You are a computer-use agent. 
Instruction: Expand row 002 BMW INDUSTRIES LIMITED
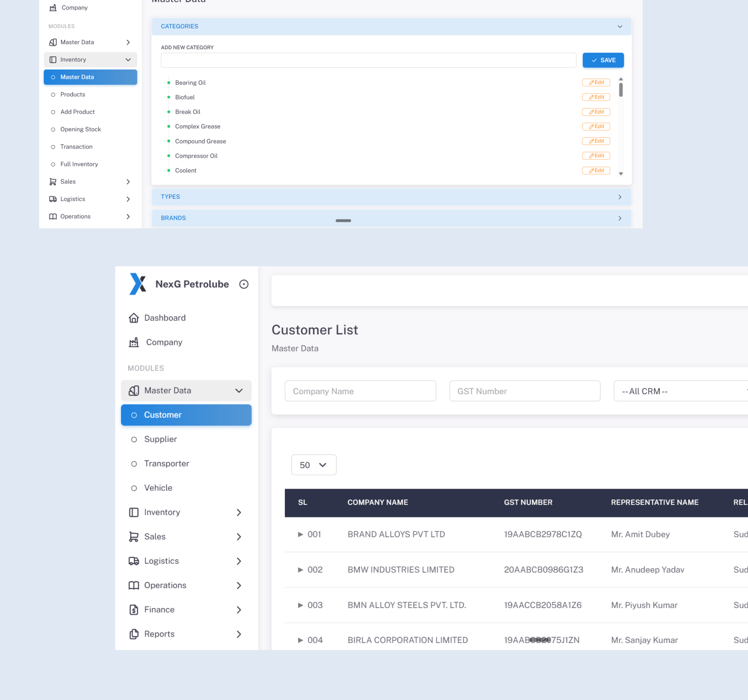[x=301, y=570]
